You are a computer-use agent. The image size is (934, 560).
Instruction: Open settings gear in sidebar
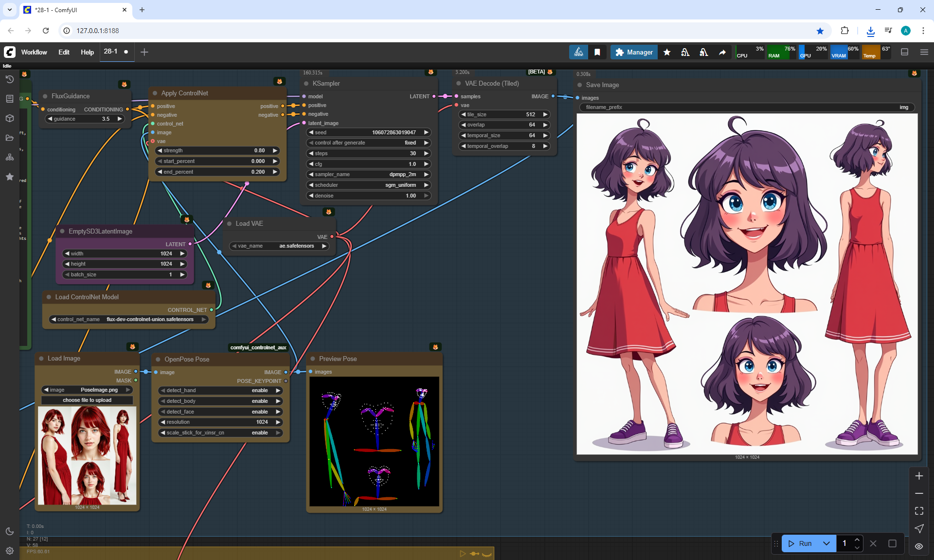pyautogui.click(x=9, y=550)
